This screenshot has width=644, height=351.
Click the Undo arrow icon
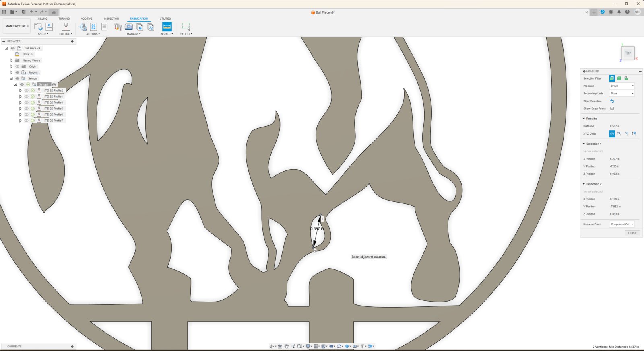tap(32, 12)
